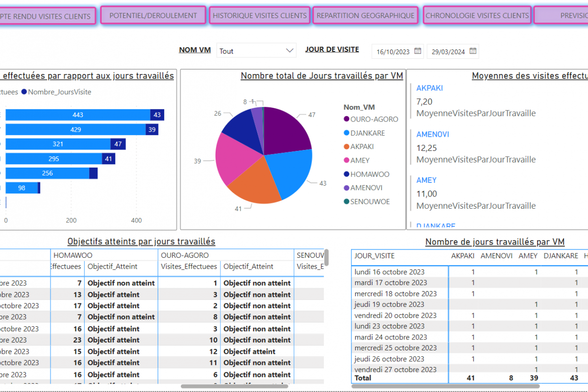
Task: Switch to HISTORIQUE VISITES CLIENTS tab
Action: click(x=259, y=16)
